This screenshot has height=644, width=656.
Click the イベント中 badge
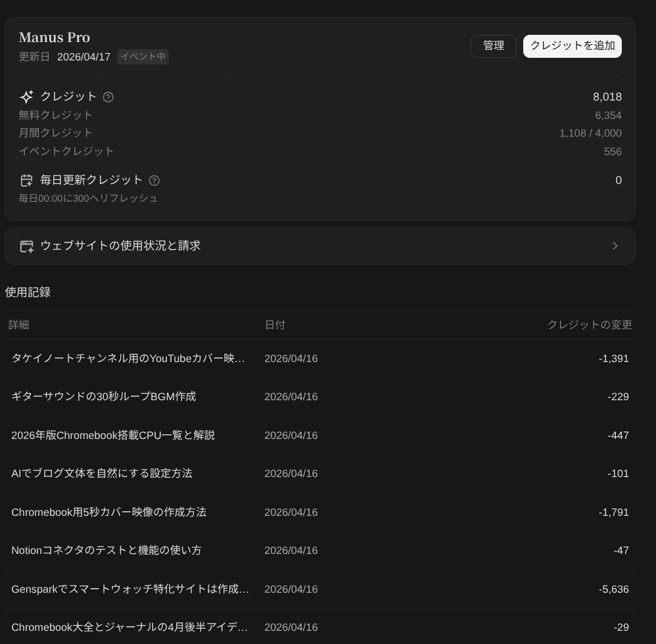point(143,57)
